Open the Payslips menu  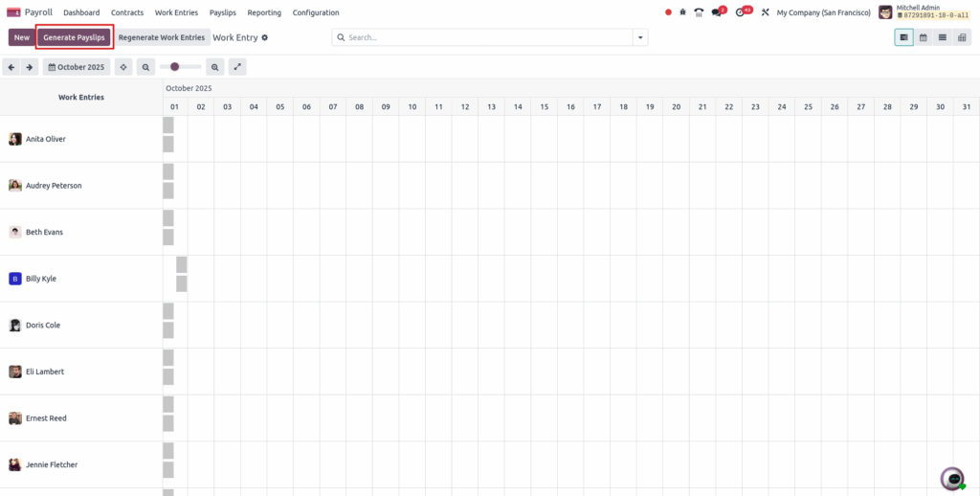coord(222,12)
